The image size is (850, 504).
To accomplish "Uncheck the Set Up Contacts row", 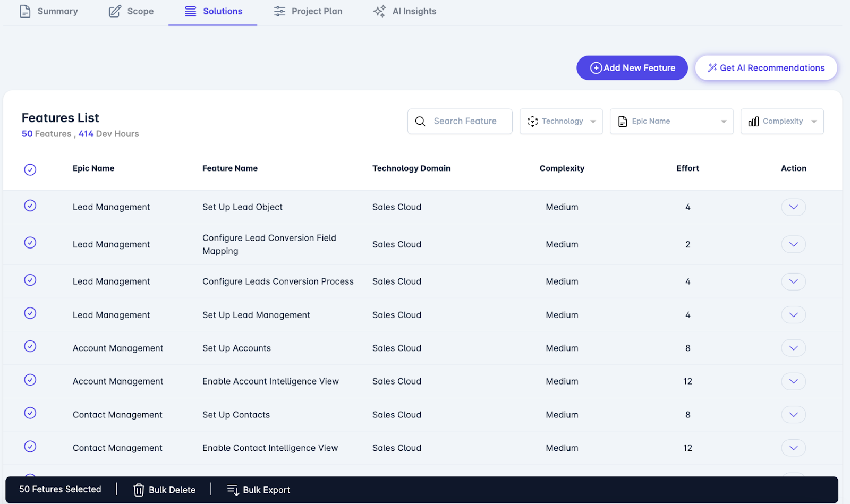I will coord(30,413).
